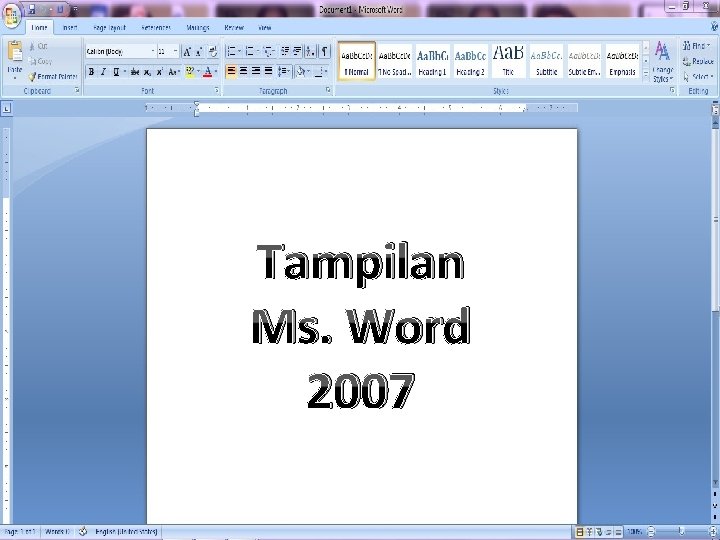This screenshot has width=720, height=540.
Task: Toggle Subscript formatting
Action: (x=147, y=72)
